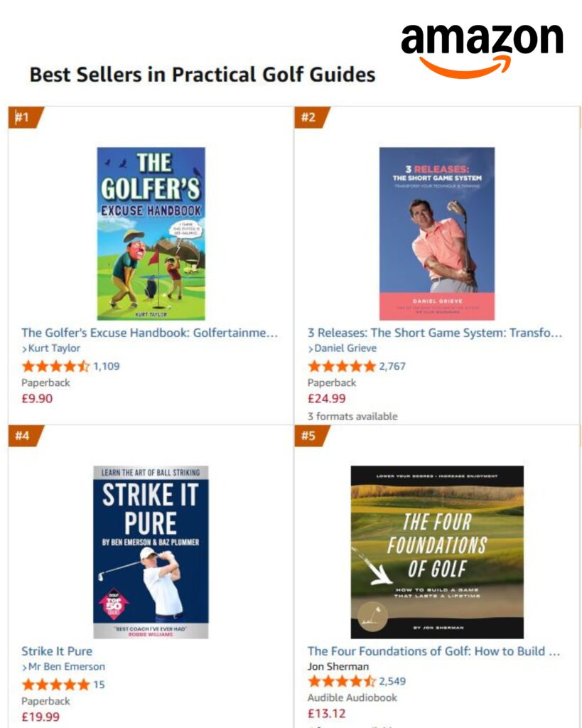
Task: Open star rating for Four Foundations of Golf
Action: tap(342, 682)
